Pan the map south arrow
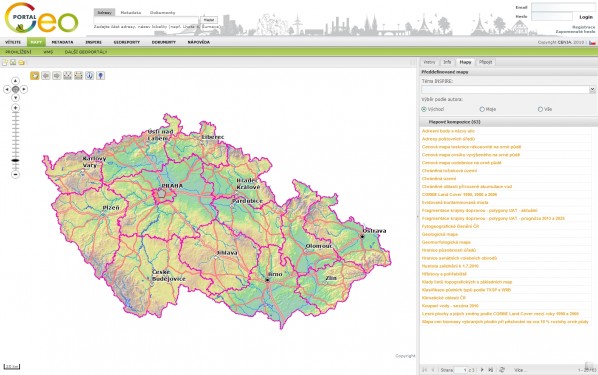Image resolution: width=598 pixels, height=375 pixels. (x=15, y=98)
